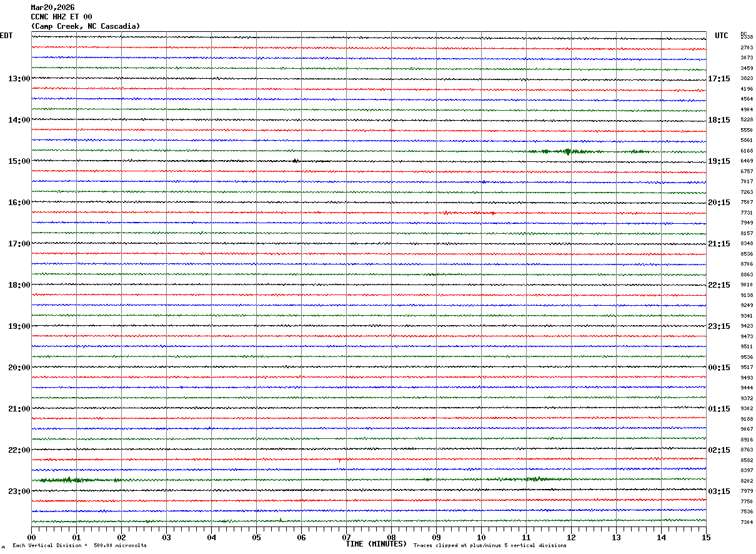Viewport: 756px width, 554px height.
Task: Select the 19:00 EDT time label
Action: [19, 326]
